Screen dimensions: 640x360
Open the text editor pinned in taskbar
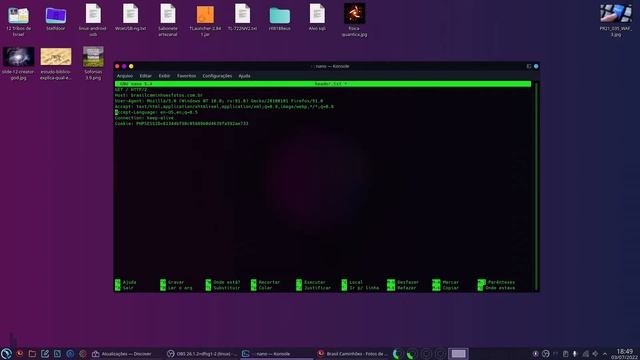(45, 354)
